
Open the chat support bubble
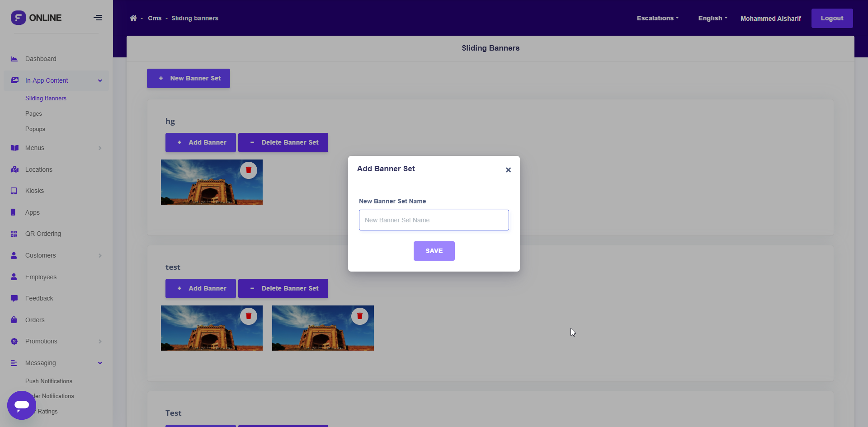click(21, 405)
